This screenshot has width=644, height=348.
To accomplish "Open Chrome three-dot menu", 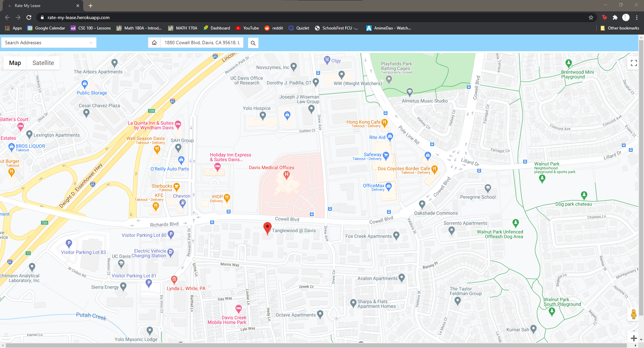I will point(637,17).
